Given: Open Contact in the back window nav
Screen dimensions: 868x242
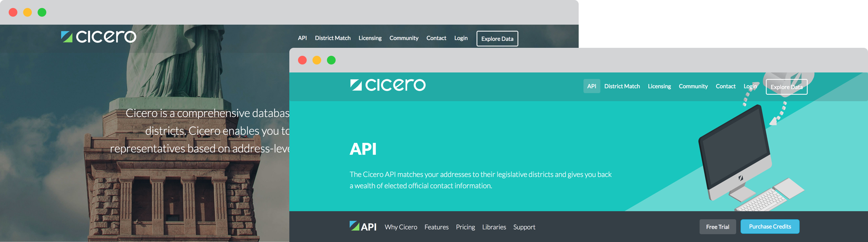Looking at the screenshot, I should tap(436, 38).
